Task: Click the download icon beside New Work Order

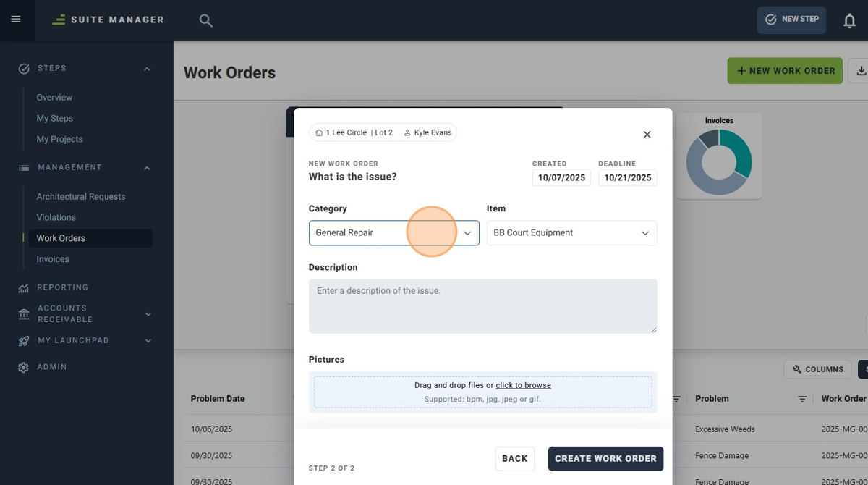Action: [x=861, y=71]
